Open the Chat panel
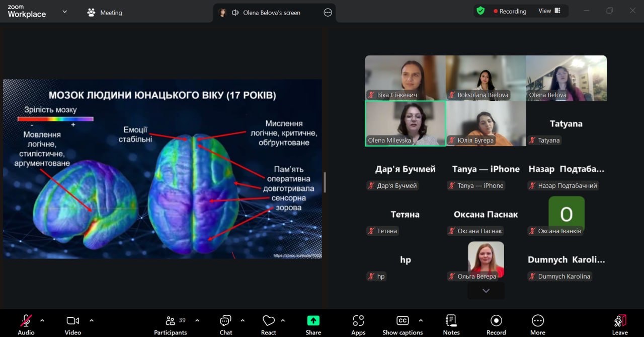 point(225,324)
